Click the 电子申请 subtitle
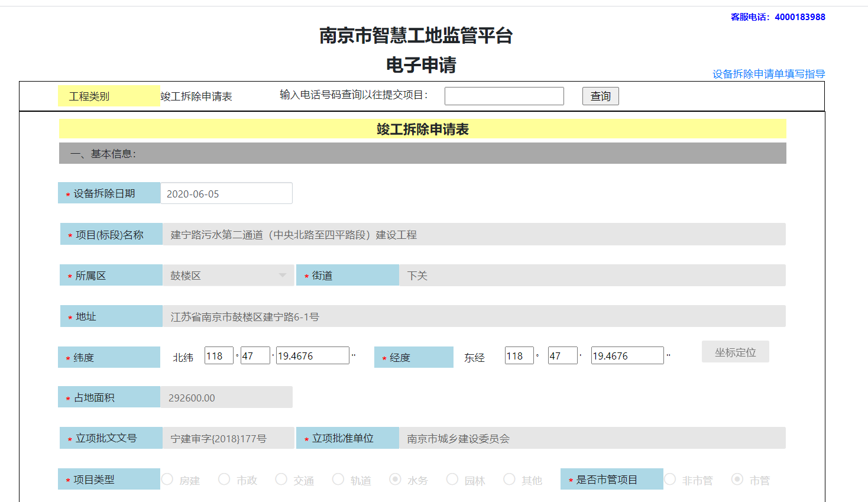Image resolution: width=868 pixels, height=502 pixels. click(x=421, y=65)
